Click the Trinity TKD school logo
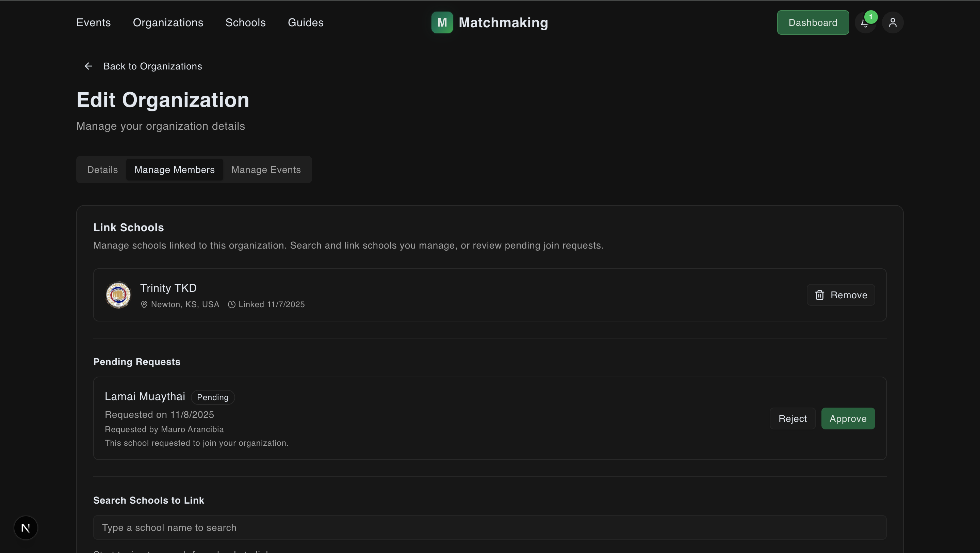The image size is (980, 553). tap(118, 295)
